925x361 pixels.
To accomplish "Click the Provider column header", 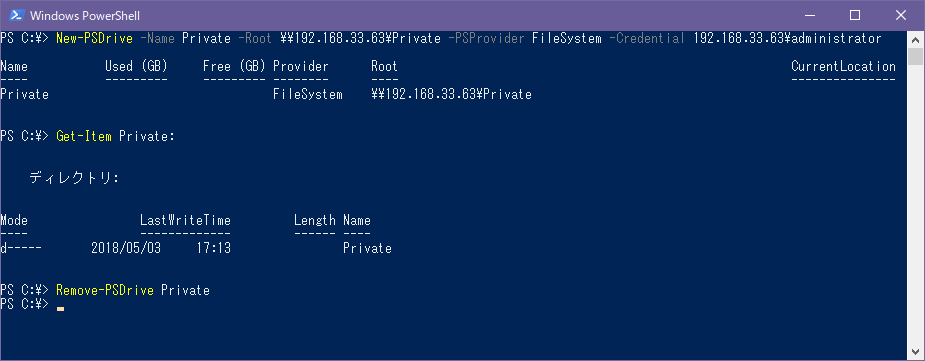I will [301, 67].
